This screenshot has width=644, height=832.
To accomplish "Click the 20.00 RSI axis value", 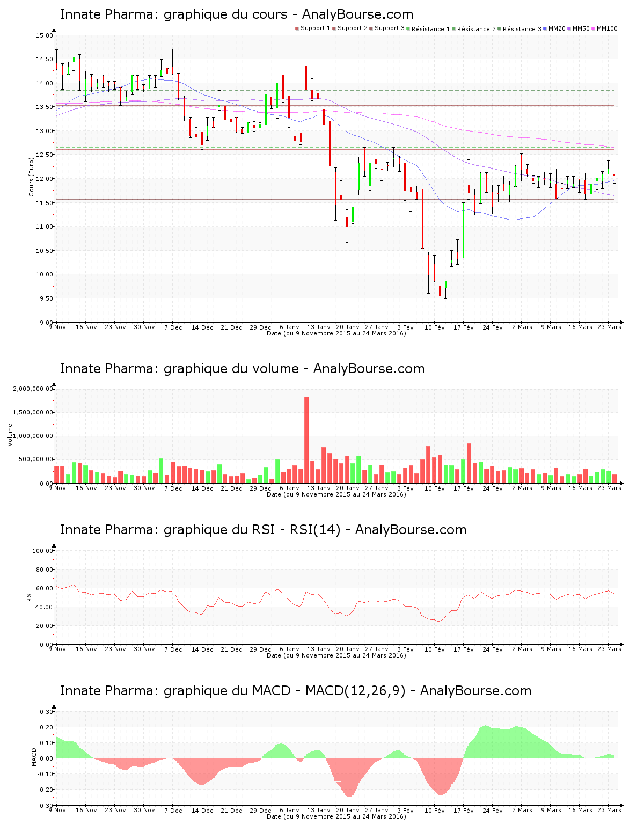I will [45, 626].
